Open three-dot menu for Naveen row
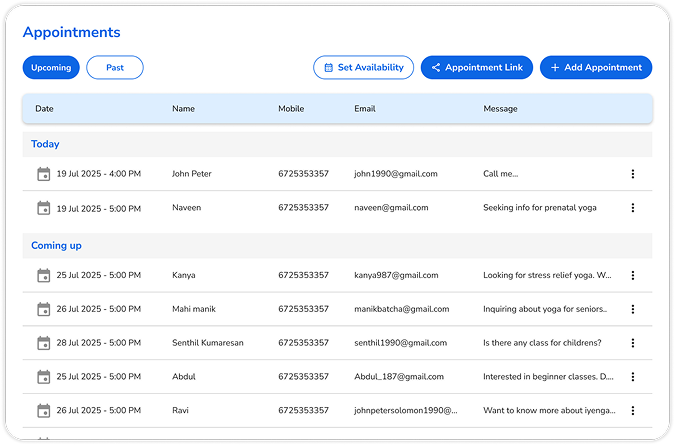This screenshot has height=445, width=675. pos(632,208)
